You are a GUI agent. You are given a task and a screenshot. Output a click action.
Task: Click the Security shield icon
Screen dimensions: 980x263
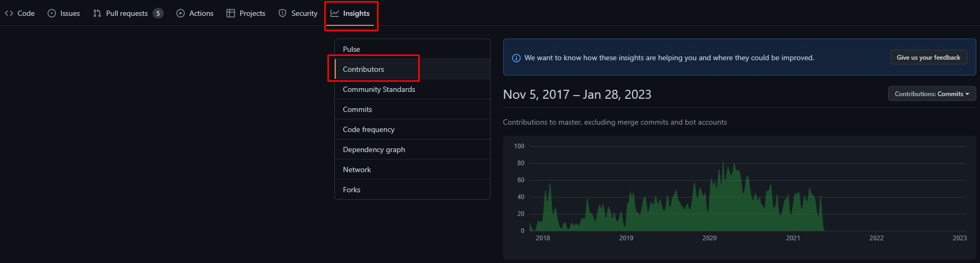coord(282,13)
